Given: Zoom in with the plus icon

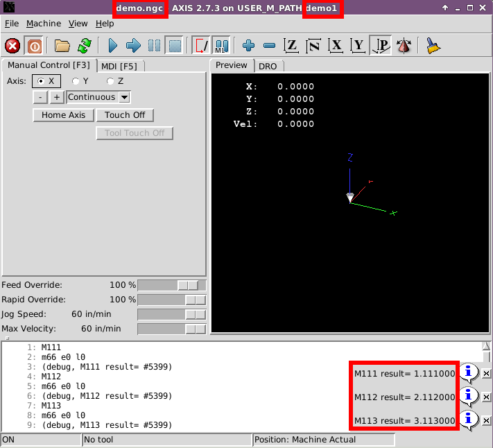Looking at the screenshot, I should (x=249, y=46).
